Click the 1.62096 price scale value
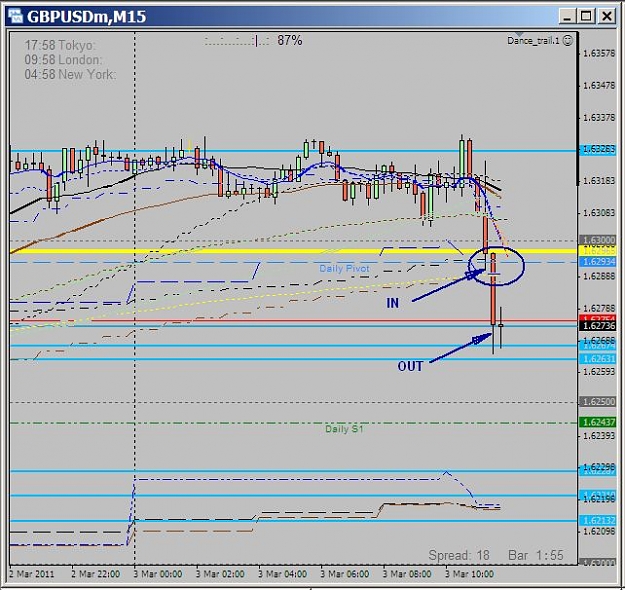Viewport: 625px width, 590px height. point(599,532)
